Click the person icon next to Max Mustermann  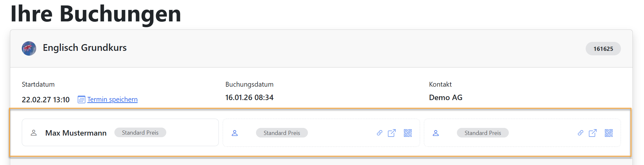[34, 133]
